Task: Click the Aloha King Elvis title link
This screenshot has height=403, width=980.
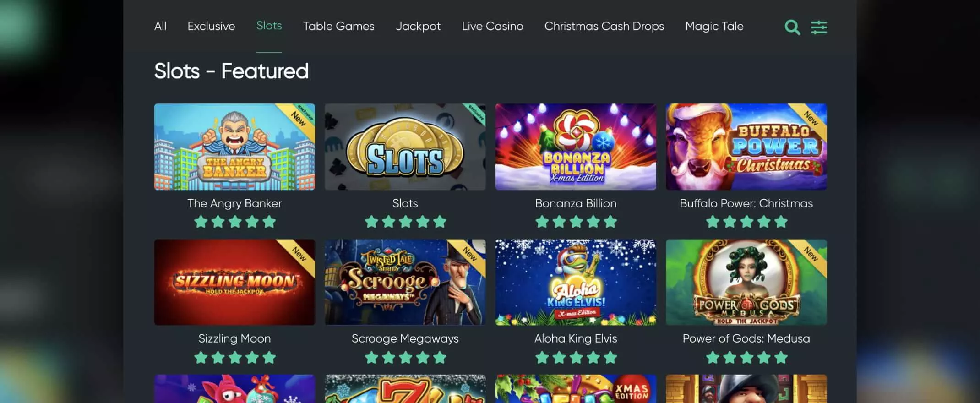Action: [x=576, y=338]
